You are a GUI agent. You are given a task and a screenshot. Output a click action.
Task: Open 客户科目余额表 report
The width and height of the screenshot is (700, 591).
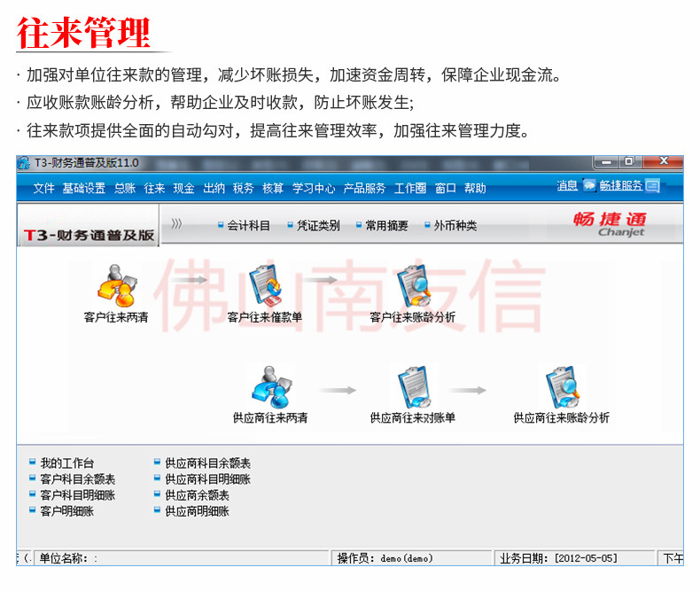point(73,479)
